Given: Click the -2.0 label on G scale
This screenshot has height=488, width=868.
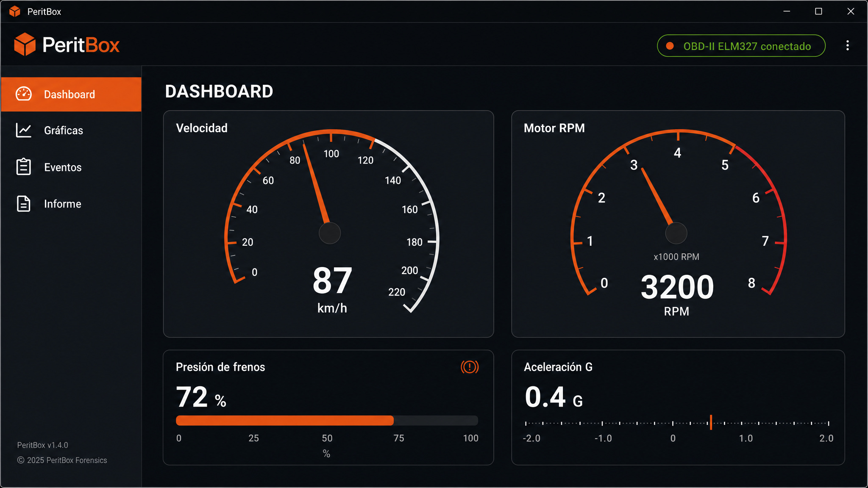Looking at the screenshot, I should (x=531, y=438).
